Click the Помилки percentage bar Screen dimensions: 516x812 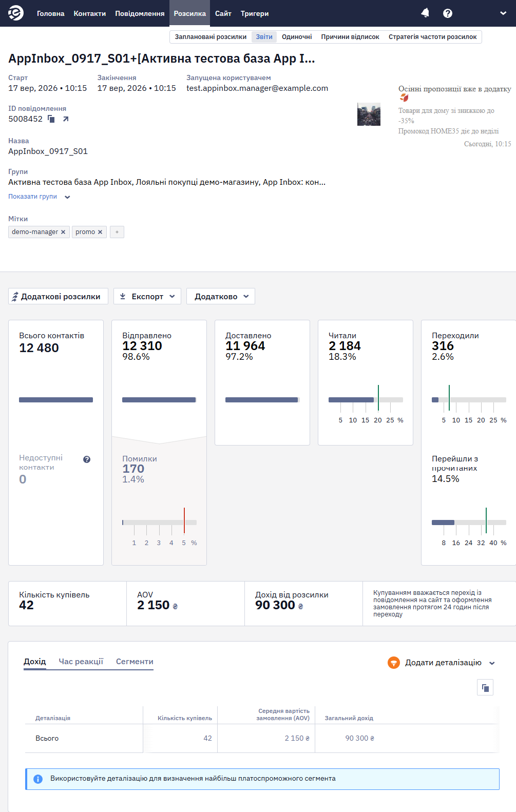tap(159, 523)
